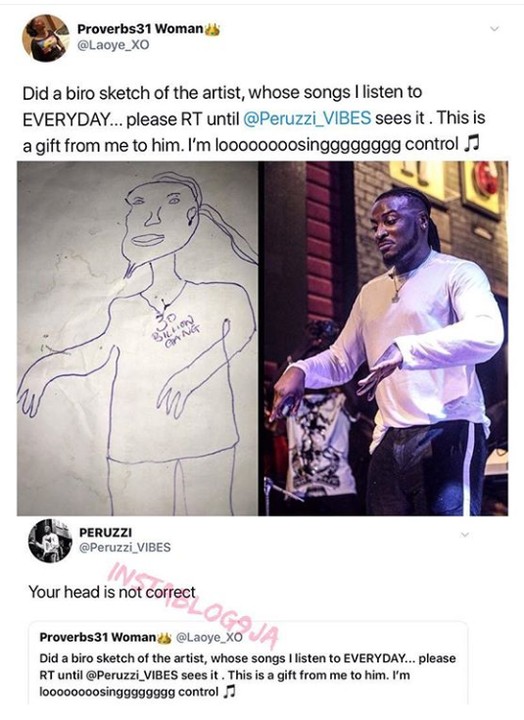Click Proverbs31 Woman name in quoted tweet
Viewport: 524px width, 720px height.
pyautogui.click(x=98, y=637)
